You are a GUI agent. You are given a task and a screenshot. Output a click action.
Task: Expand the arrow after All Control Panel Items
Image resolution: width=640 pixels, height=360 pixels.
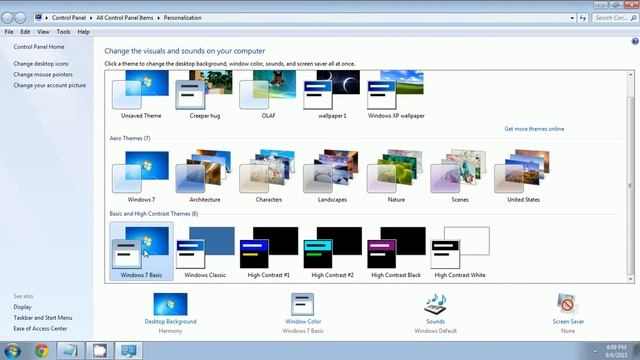(x=158, y=18)
